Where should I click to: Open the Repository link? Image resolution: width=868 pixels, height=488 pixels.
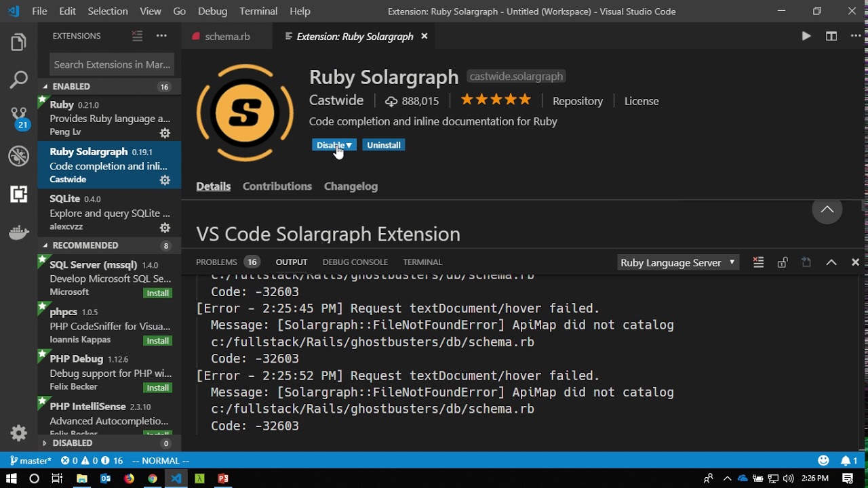coord(577,101)
